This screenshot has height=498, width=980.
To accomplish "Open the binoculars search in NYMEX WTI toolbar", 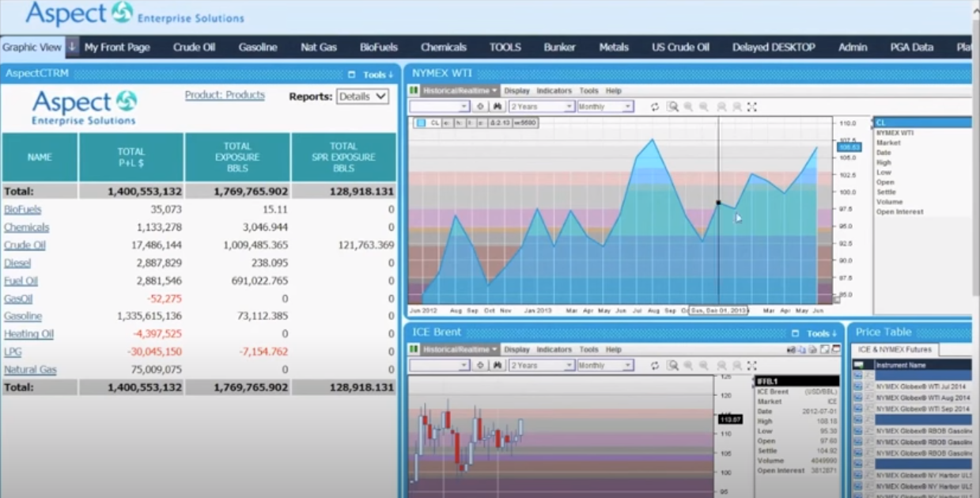I will coord(498,106).
